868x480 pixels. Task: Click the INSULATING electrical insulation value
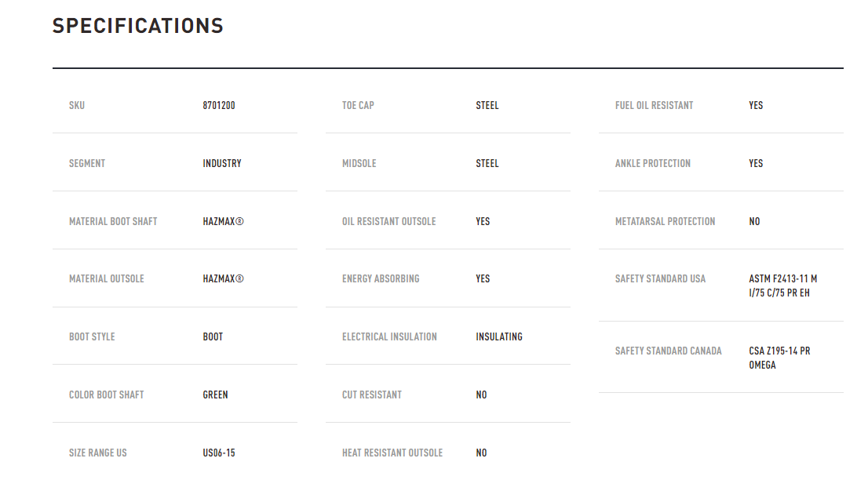click(x=499, y=336)
